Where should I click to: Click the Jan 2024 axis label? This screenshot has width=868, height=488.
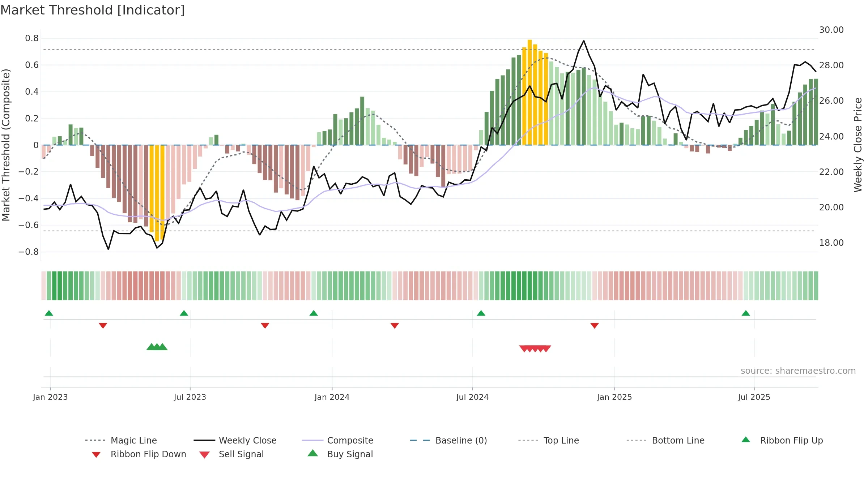click(x=332, y=397)
